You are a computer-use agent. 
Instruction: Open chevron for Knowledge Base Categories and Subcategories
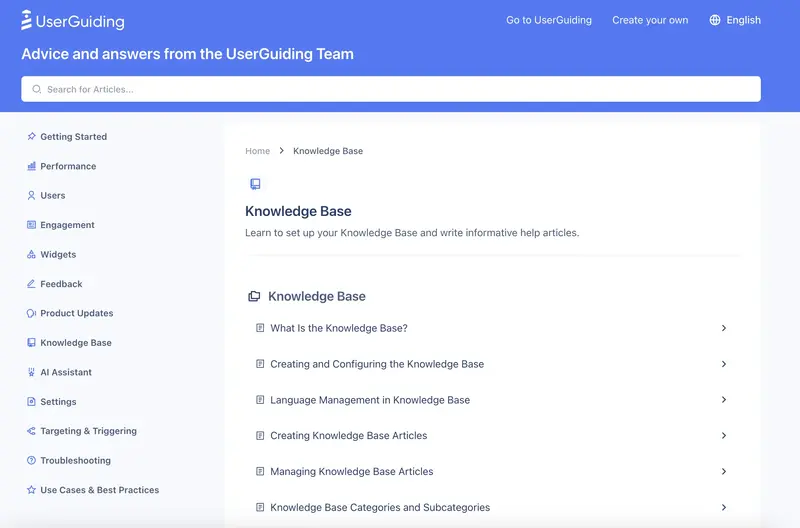[x=723, y=507]
